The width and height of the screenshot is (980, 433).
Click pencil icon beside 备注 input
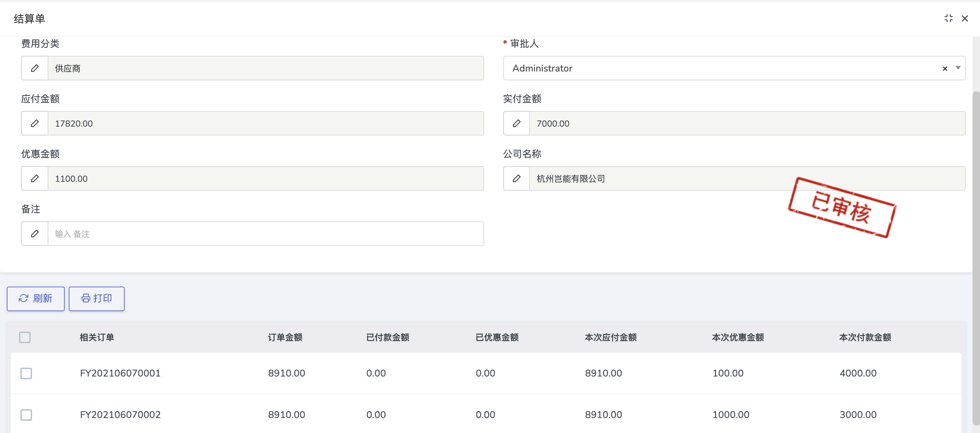click(x=35, y=234)
